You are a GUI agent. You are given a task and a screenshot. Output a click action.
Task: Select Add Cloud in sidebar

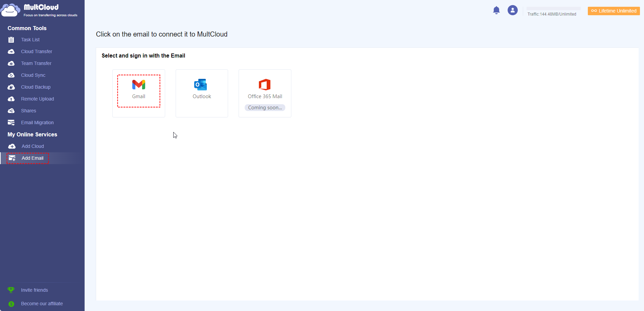point(33,146)
